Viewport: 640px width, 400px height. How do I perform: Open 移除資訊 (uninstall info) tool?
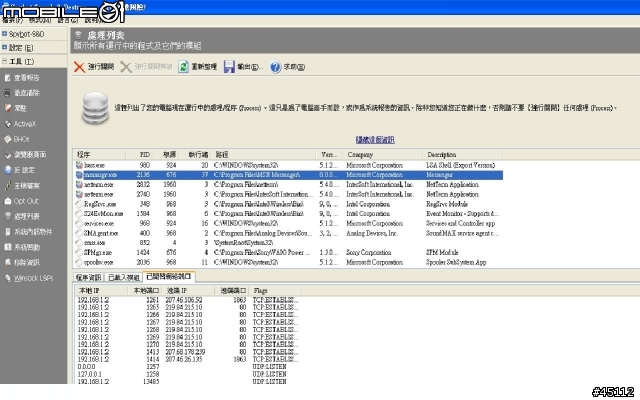click(x=22, y=262)
